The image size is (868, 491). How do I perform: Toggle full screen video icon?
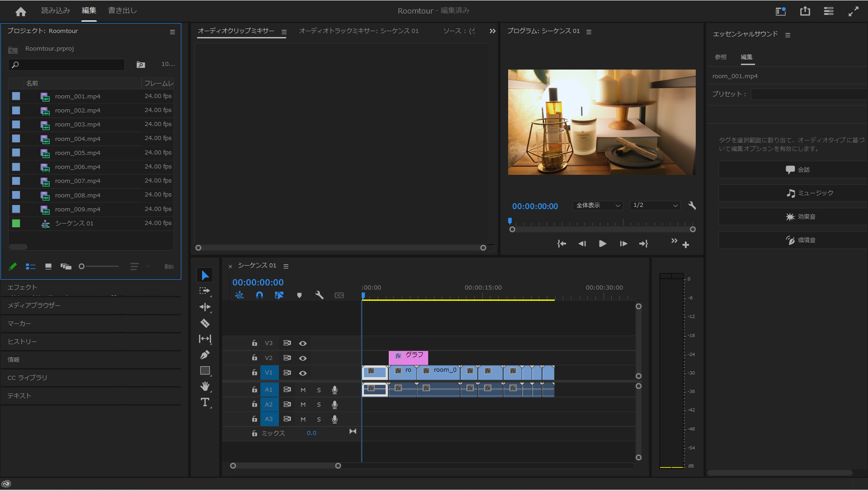853,11
